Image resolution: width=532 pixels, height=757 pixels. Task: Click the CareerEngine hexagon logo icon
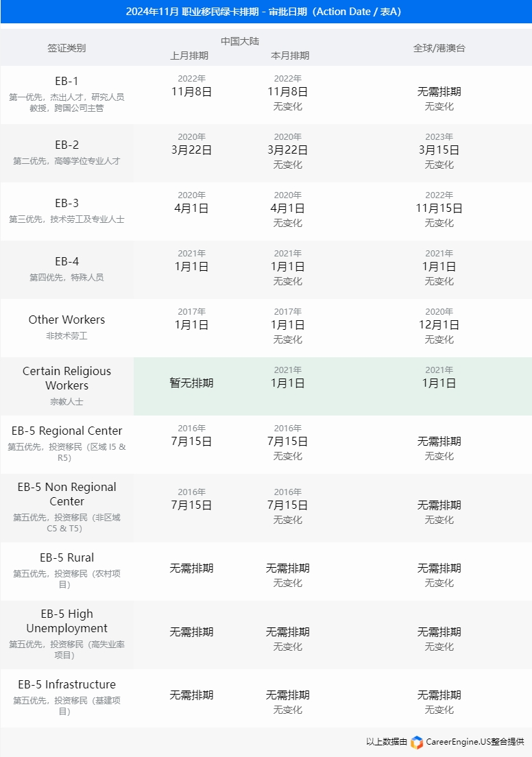(x=417, y=743)
